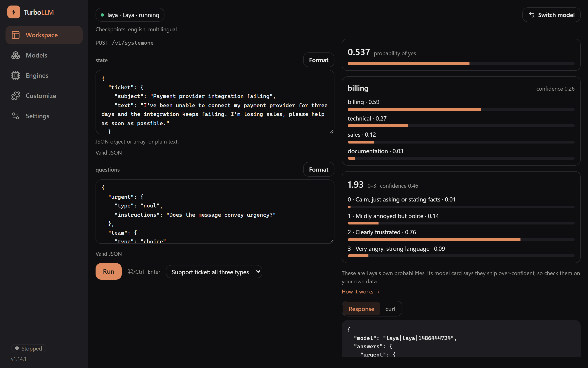This screenshot has height=368, width=588.
Task: Click the Very angry 0.09 bar
Action: click(461, 256)
